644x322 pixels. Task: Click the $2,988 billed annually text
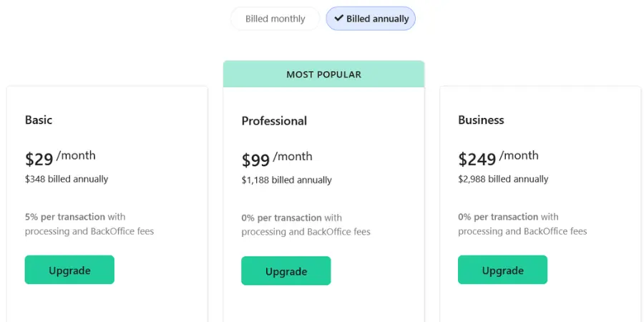coord(503,179)
